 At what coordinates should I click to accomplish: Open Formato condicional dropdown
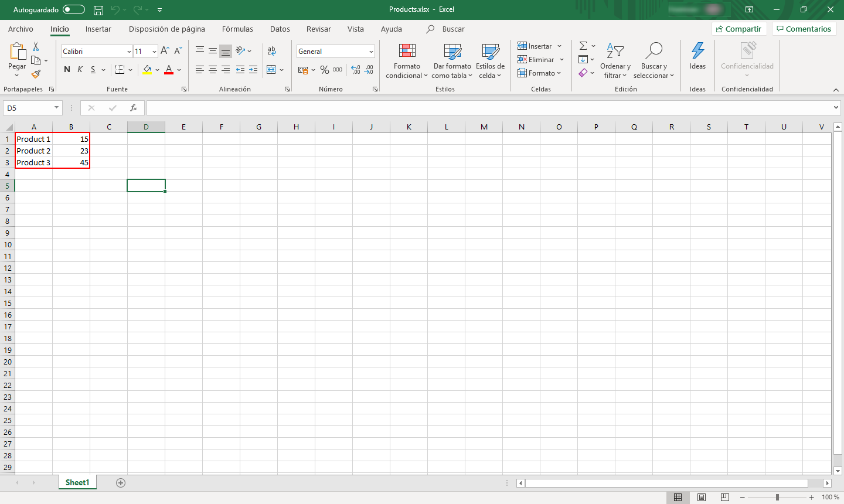click(x=407, y=61)
